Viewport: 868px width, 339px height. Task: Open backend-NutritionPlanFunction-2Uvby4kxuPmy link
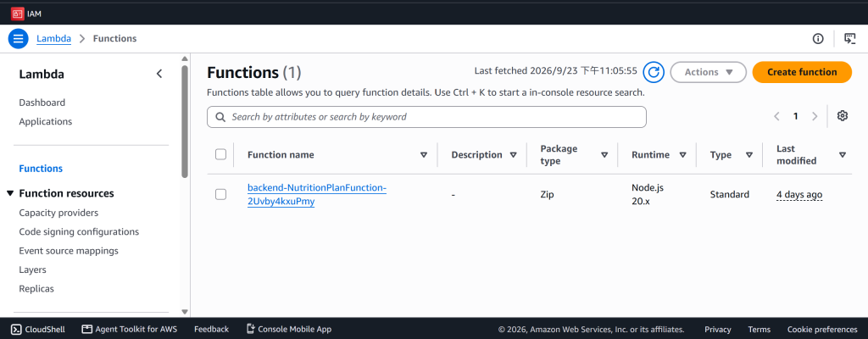pyautogui.click(x=317, y=194)
